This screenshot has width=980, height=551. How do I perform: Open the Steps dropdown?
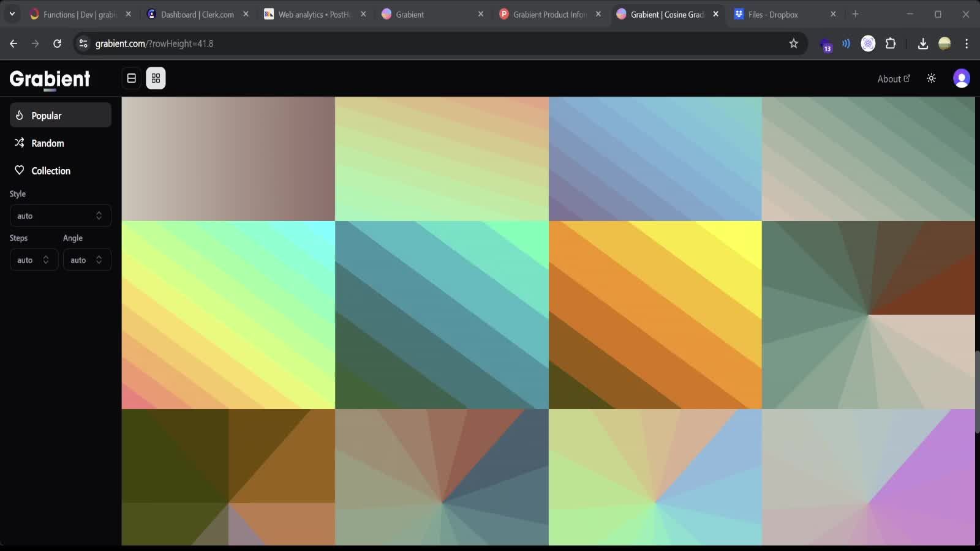tap(34, 260)
